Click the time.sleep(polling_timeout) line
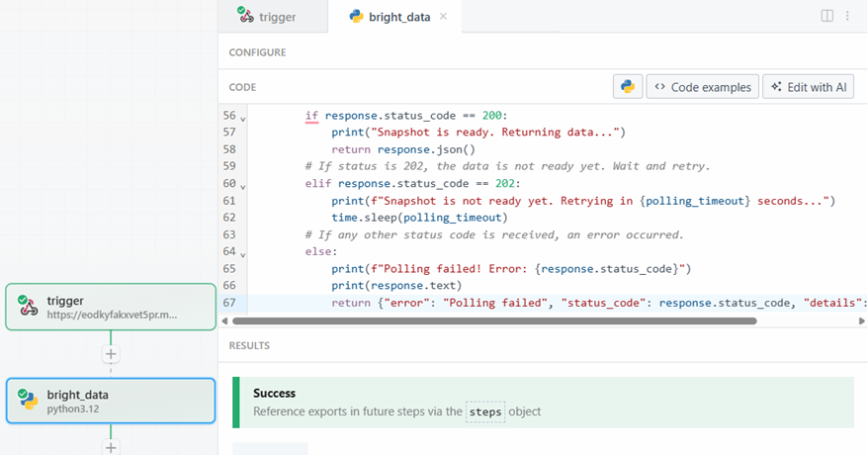The height and width of the screenshot is (456, 868). click(x=419, y=218)
